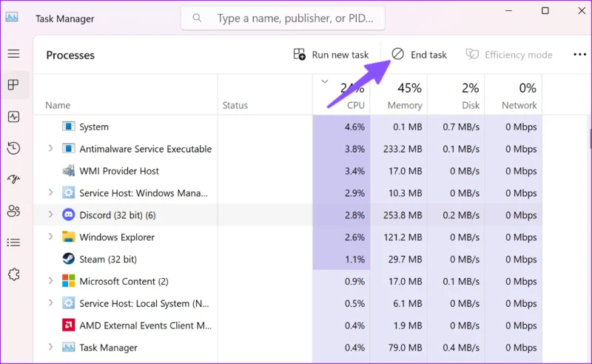This screenshot has width=592, height=364.
Task: Click the Windows Explorer folder icon
Action: tap(68, 237)
